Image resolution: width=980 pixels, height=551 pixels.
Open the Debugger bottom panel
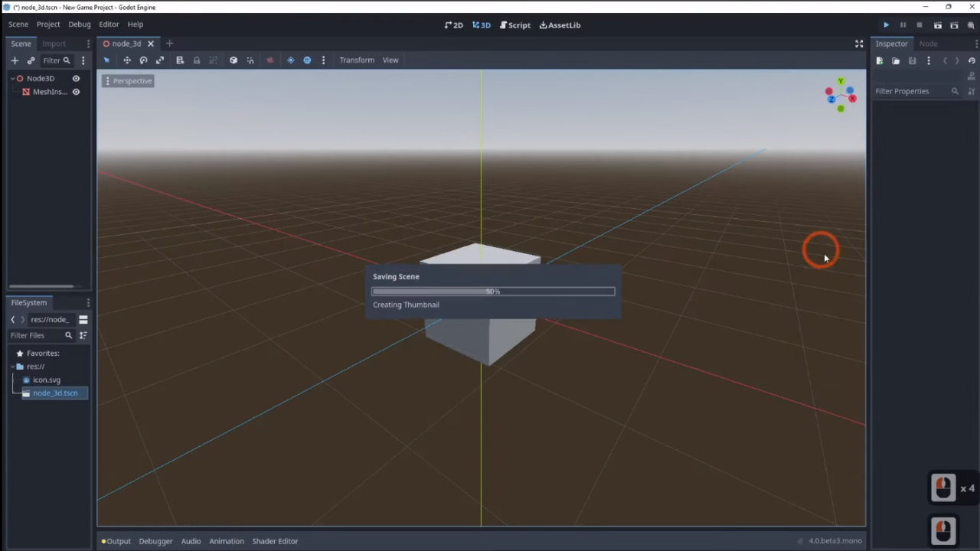coord(155,541)
